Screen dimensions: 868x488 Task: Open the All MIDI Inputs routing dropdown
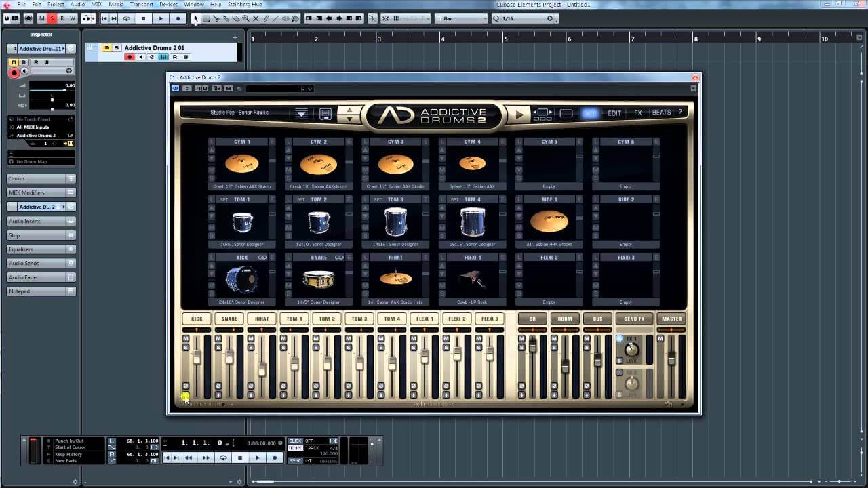point(41,127)
